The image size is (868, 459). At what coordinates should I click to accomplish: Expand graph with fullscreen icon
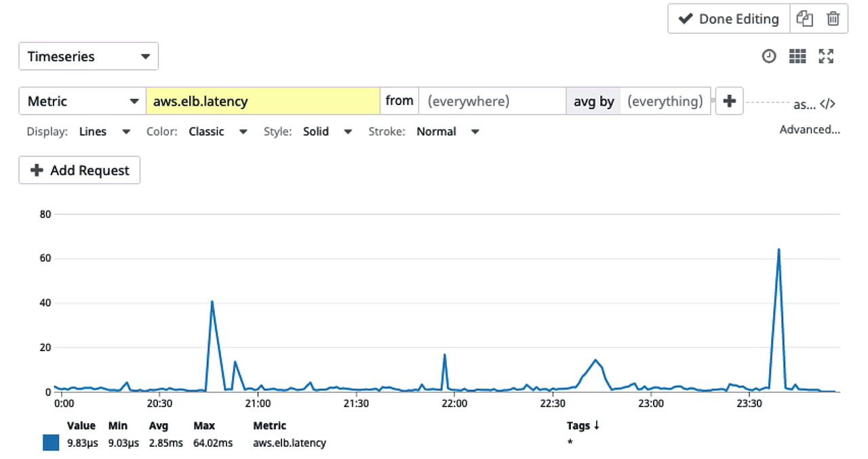coord(826,56)
